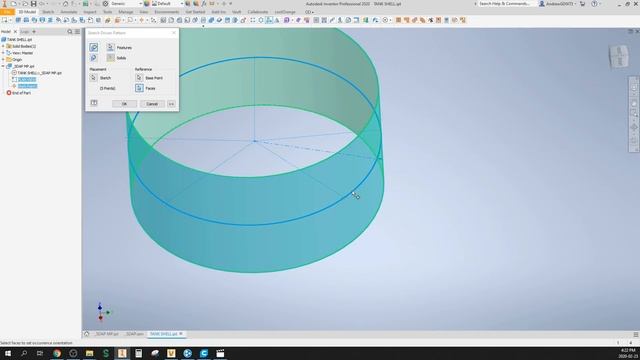Click Cancel in Sketch Driven Pattern dialog
This screenshot has height=360, width=640.
click(x=152, y=104)
